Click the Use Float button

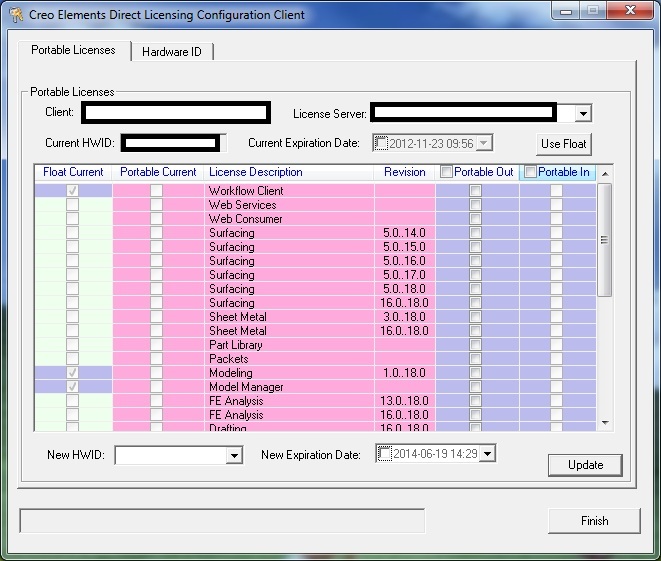pyautogui.click(x=564, y=144)
